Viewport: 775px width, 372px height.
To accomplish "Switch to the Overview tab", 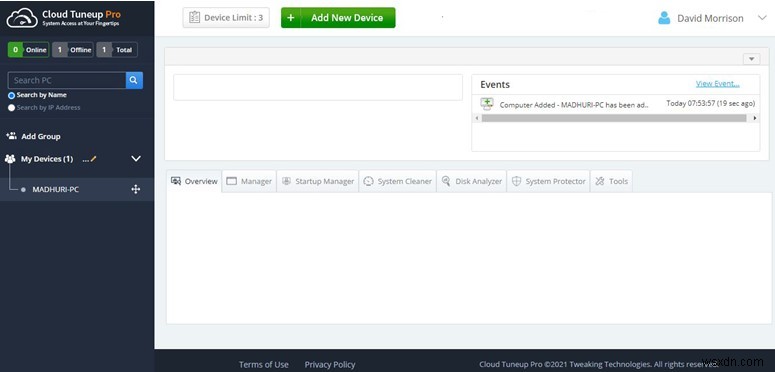I will (x=194, y=181).
